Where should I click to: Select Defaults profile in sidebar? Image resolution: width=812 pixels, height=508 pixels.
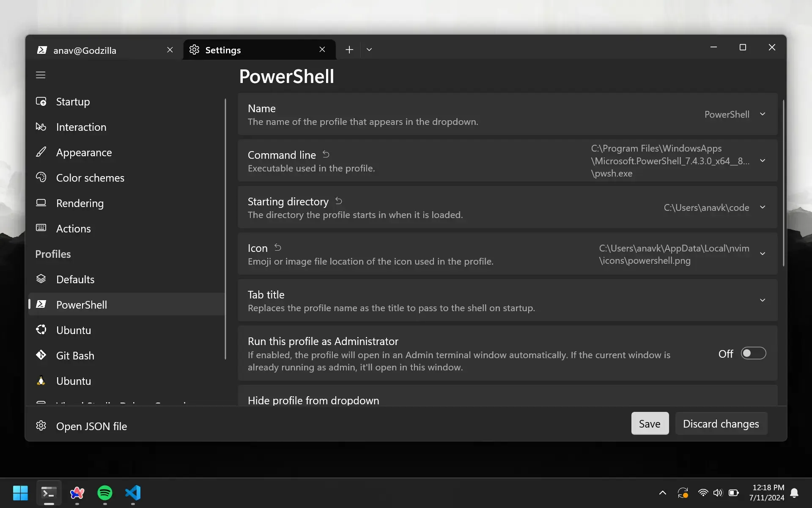coord(75,279)
